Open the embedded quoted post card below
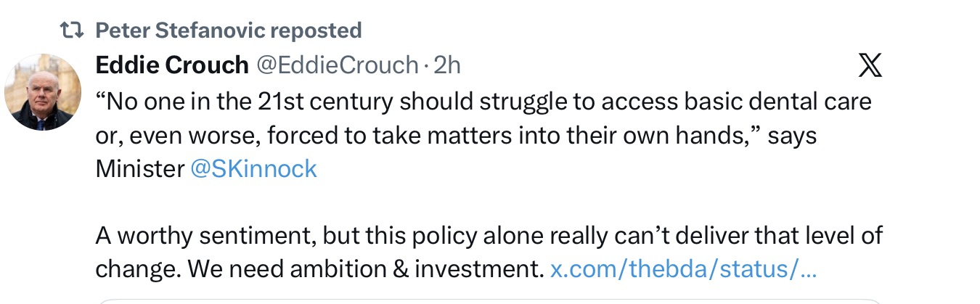The image size is (980, 304). click(489, 301)
